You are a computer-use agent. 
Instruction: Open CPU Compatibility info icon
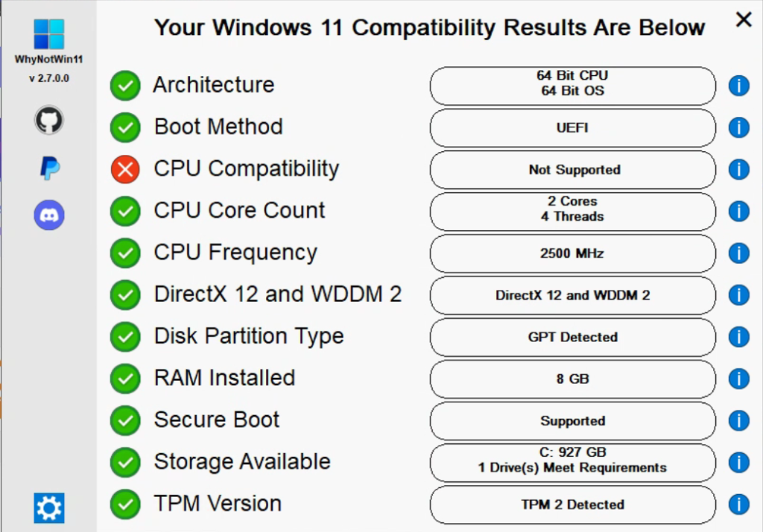point(738,169)
